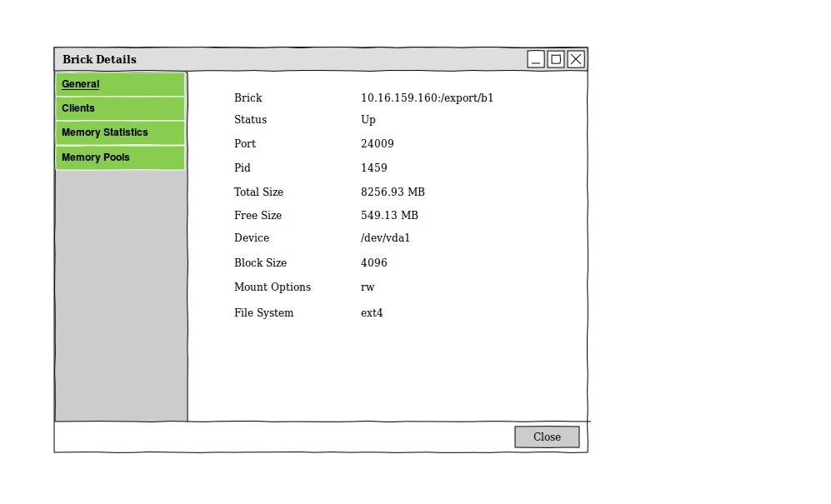Click the Pid value 1459

(x=373, y=167)
